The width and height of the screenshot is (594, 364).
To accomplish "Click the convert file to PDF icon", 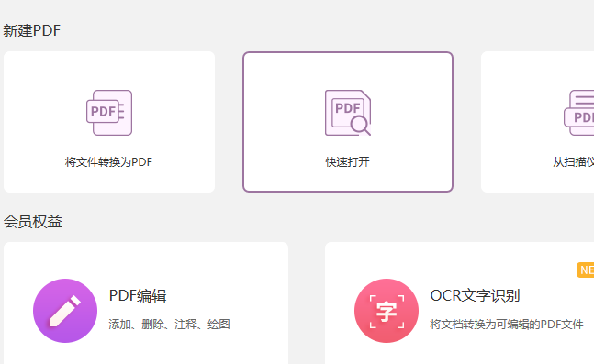I will point(109,113).
